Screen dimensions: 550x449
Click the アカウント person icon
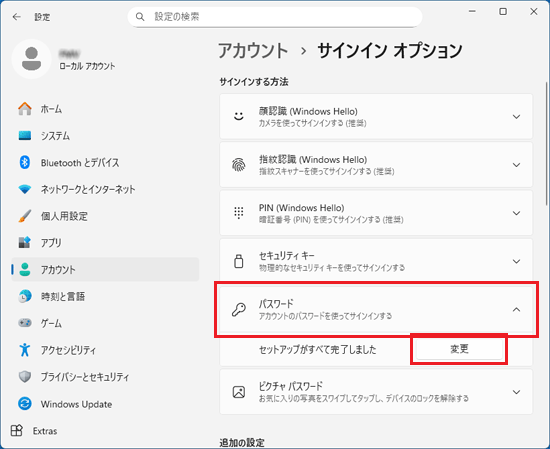pos(25,269)
